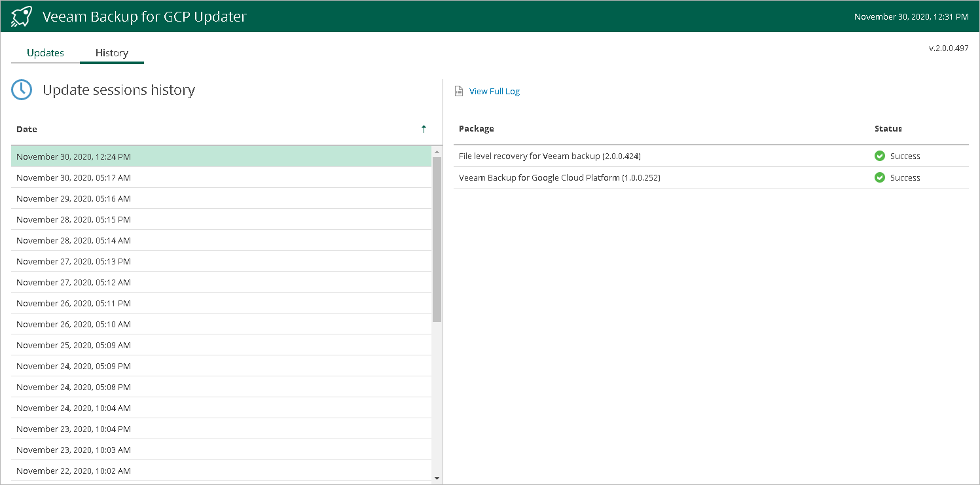The height and width of the screenshot is (485, 980).
Task: Click the Package column header
Action: tap(477, 129)
